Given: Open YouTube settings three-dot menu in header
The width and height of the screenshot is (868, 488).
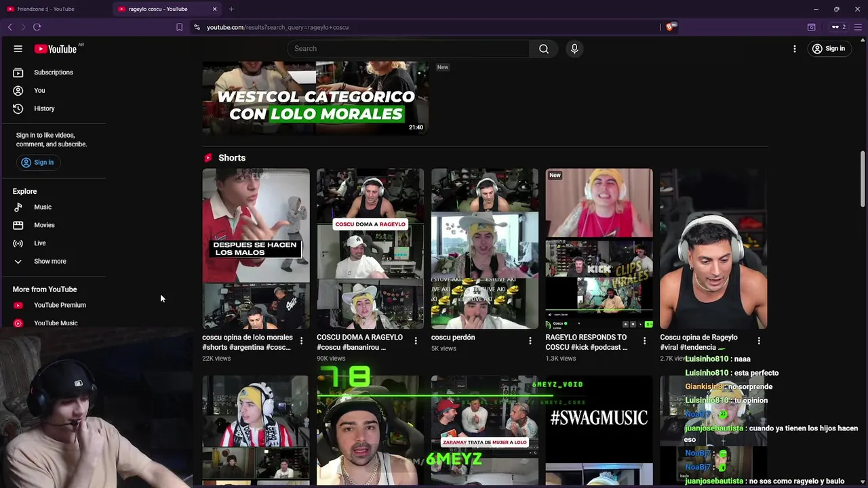Looking at the screenshot, I should click(795, 49).
